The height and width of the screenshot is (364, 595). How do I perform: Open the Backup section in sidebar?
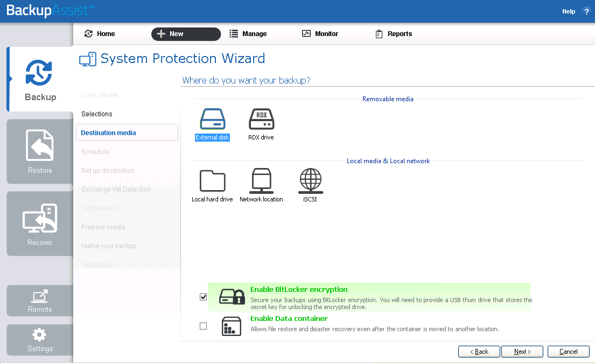(x=40, y=79)
